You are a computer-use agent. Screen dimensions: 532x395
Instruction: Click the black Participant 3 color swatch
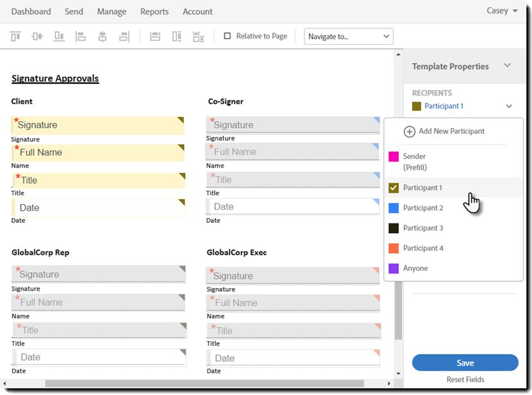[x=394, y=228]
